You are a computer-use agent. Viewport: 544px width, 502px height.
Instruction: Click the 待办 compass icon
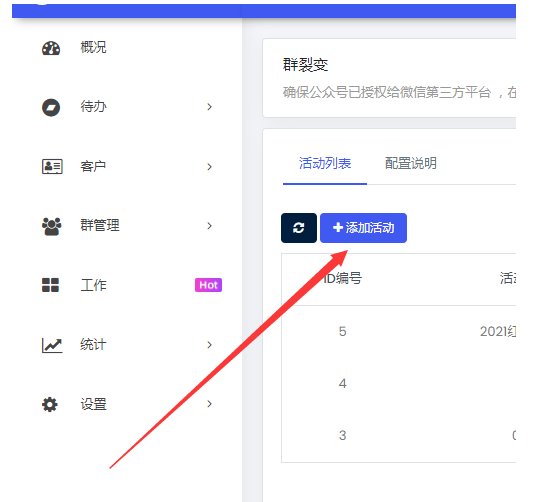pos(51,107)
